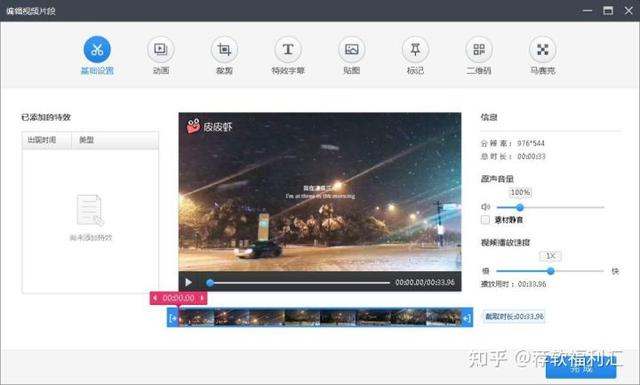Adjust the 100% volume slider handle
Screen dimensions: 640x385
[520, 207]
